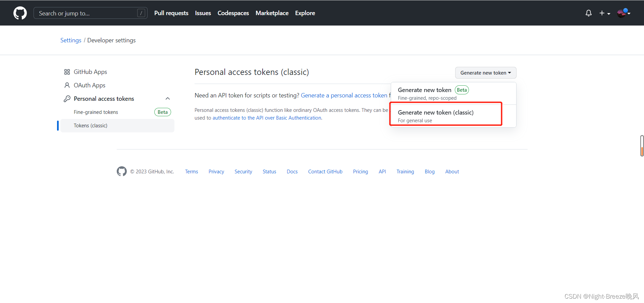This screenshot has height=303, width=644.
Task: Open OAuth Apps sidebar item
Action: tap(117, 85)
